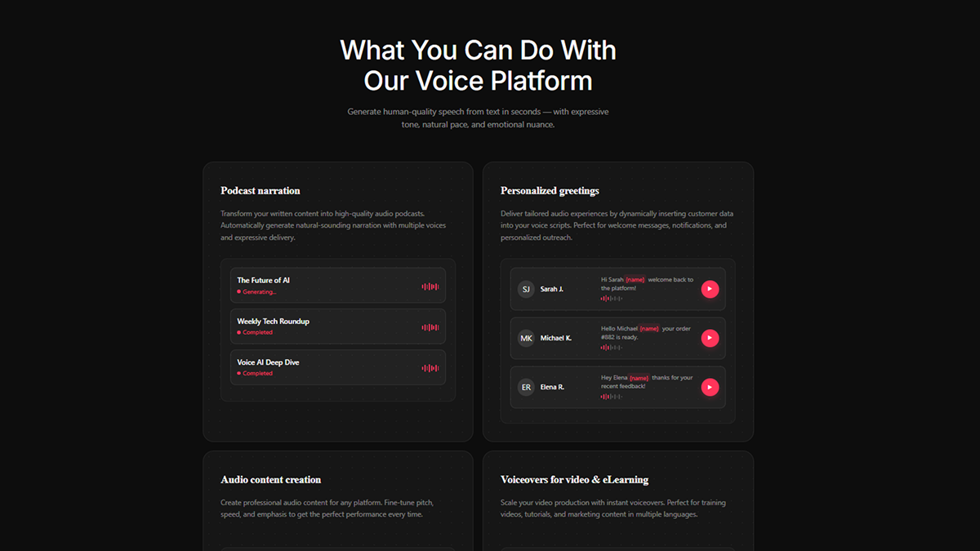Click the Personalized greetings card heading
980x551 pixels.
550,191
